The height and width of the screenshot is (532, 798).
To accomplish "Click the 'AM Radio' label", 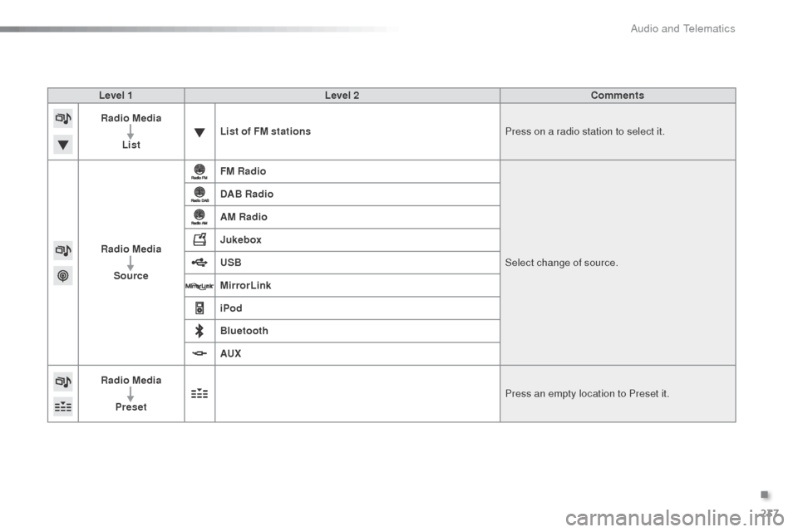I will click(x=244, y=217).
